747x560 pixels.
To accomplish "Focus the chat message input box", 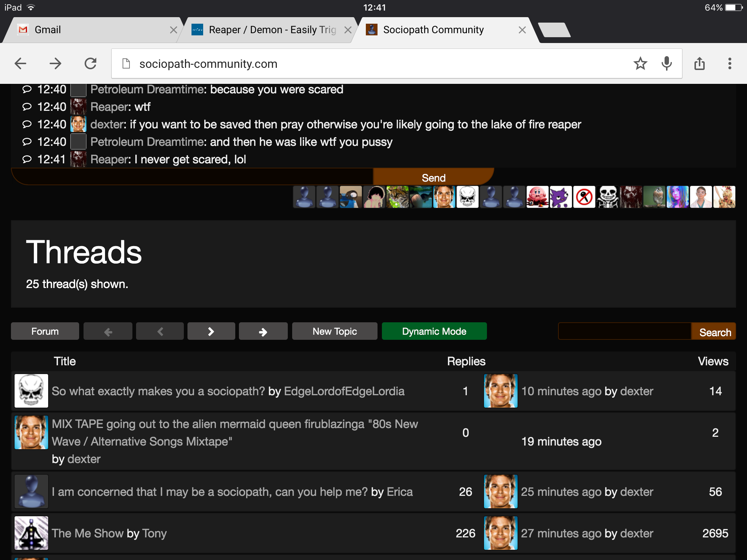I will (193, 177).
